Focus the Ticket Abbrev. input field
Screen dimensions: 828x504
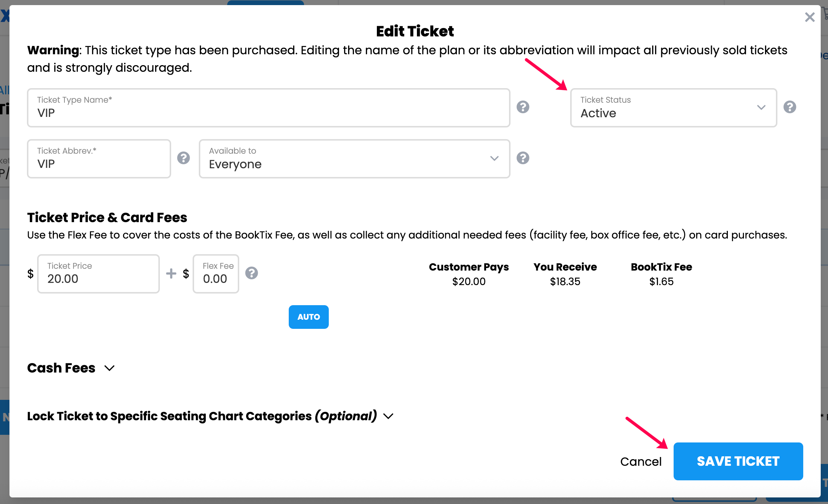coord(99,159)
